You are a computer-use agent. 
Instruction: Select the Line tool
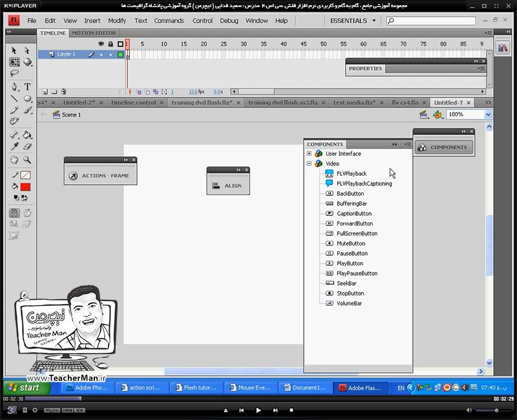(x=14, y=98)
